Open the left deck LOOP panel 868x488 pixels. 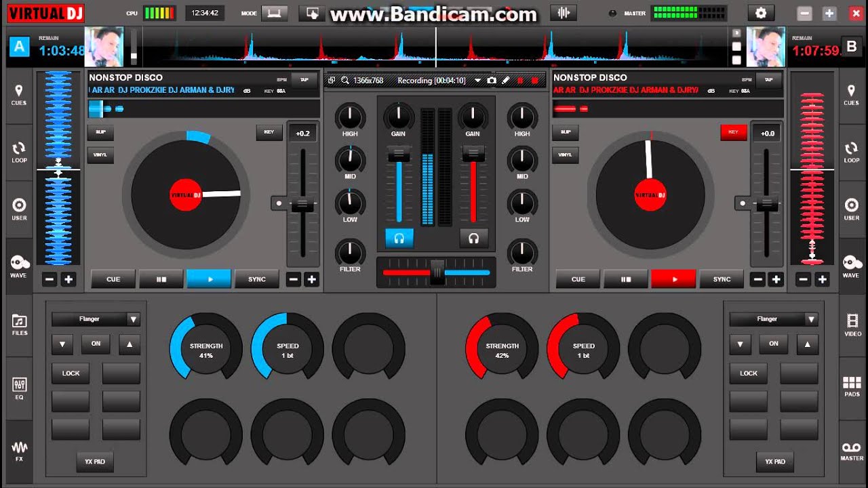pos(18,152)
